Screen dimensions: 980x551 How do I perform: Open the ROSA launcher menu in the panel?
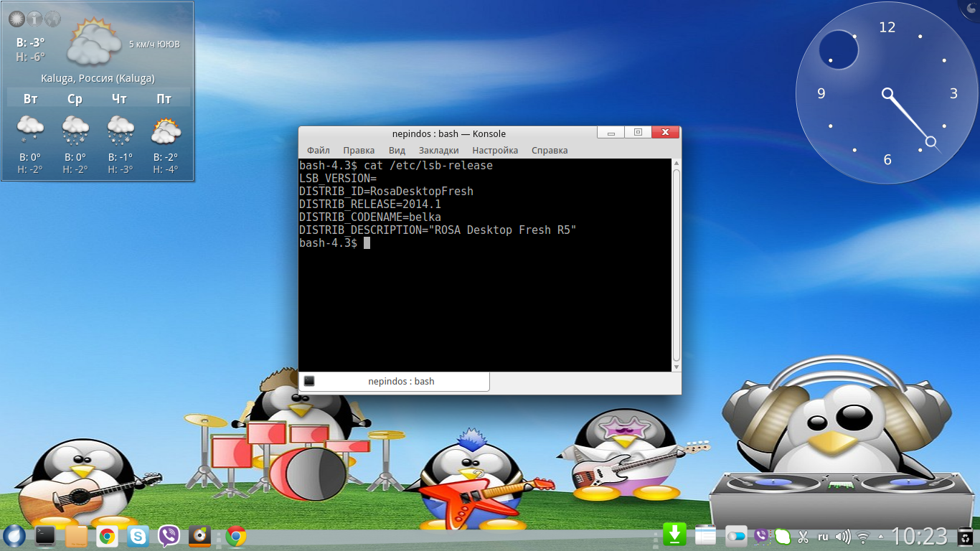coord(14,536)
